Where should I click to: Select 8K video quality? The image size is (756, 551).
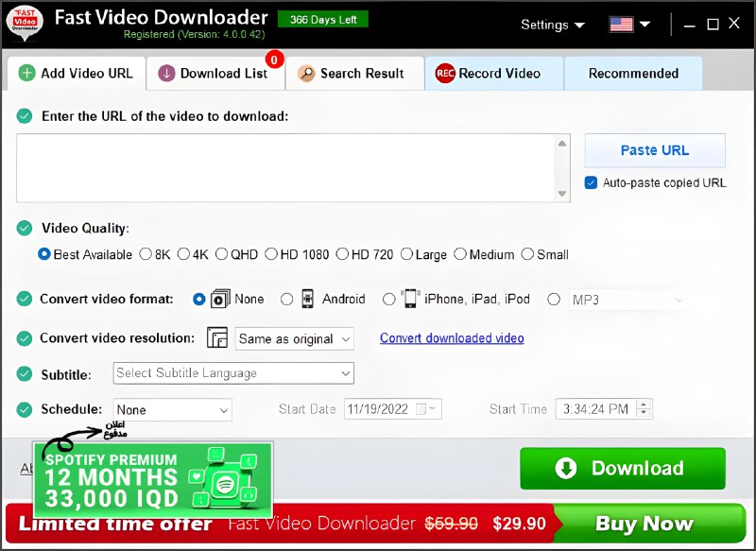(x=146, y=254)
